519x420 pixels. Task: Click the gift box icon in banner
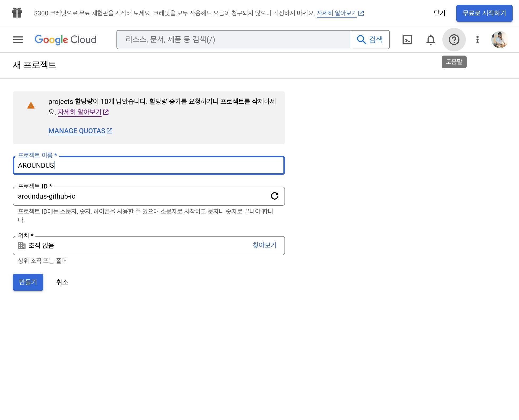tap(17, 13)
